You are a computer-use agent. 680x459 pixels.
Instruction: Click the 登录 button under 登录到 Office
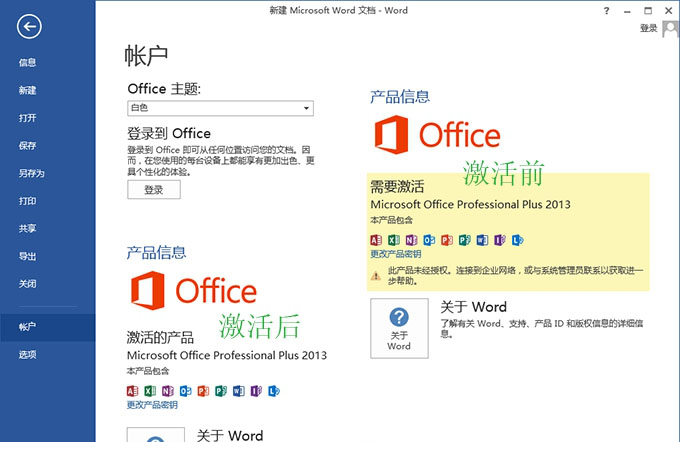coord(154,190)
